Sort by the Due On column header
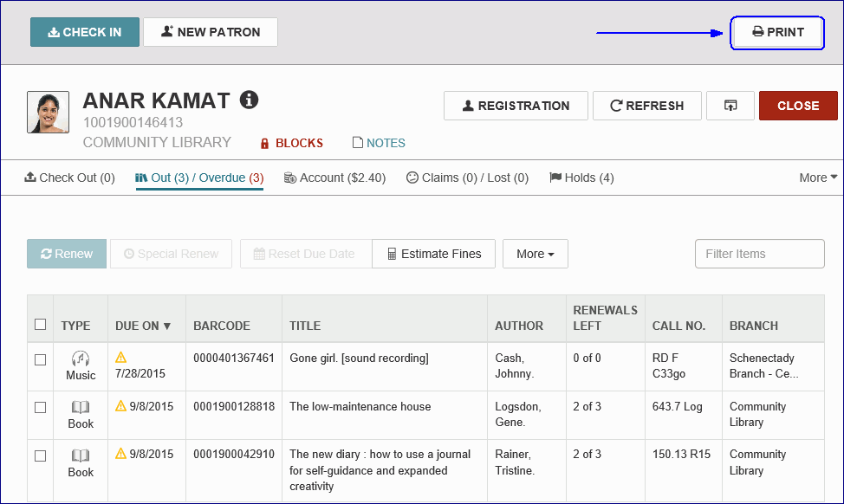Viewport: 844px width, 504px height. [x=143, y=326]
